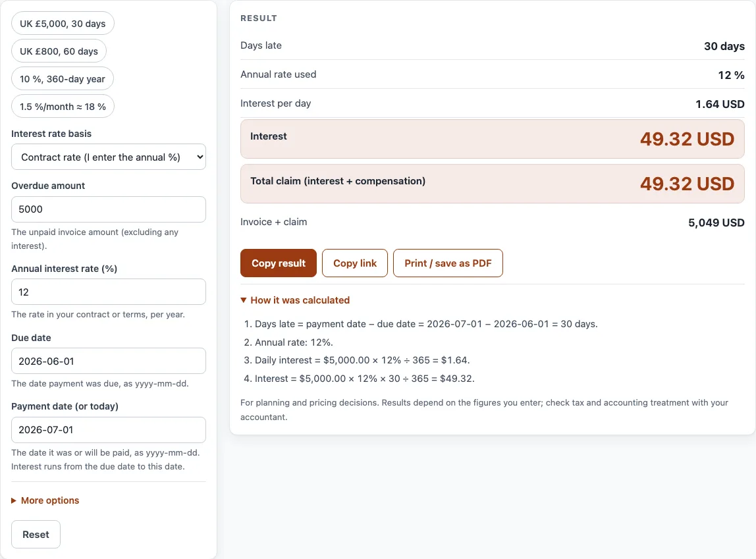Click the 'Interest per day' label
The width and height of the screenshot is (756, 559).
(276, 103)
